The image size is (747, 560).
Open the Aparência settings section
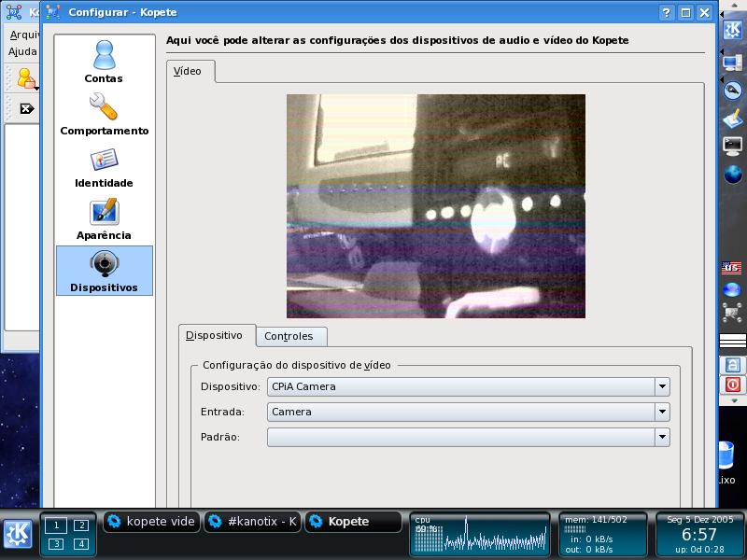pos(104,219)
